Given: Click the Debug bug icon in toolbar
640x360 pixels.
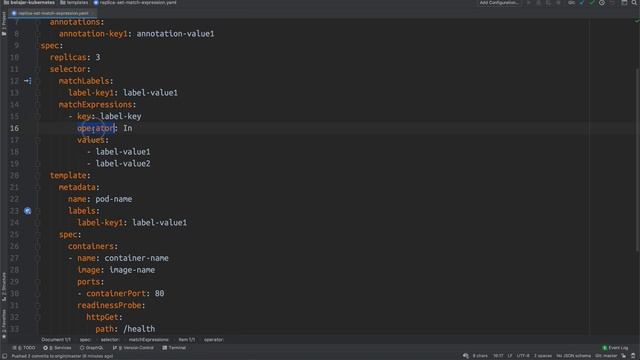Looking at the screenshot, I should coord(539,2).
